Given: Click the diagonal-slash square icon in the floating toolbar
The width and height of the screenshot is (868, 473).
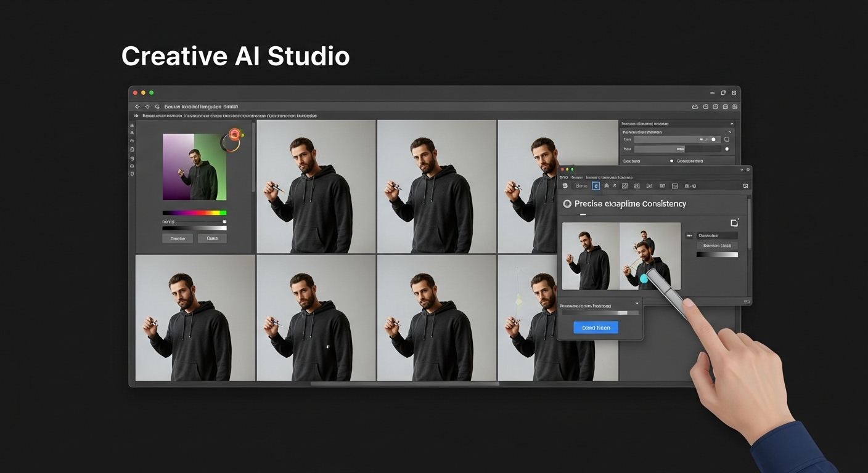Looking at the screenshot, I should 624,186.
